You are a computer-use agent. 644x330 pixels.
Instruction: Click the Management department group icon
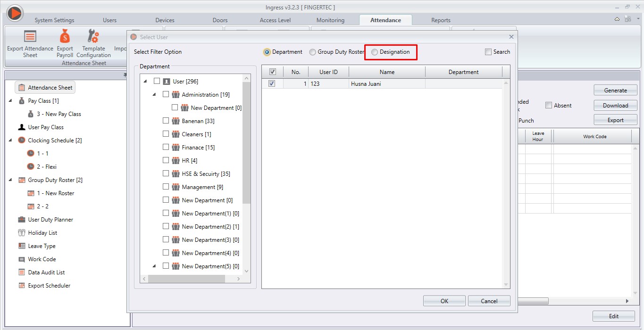[x=176, y=187]
